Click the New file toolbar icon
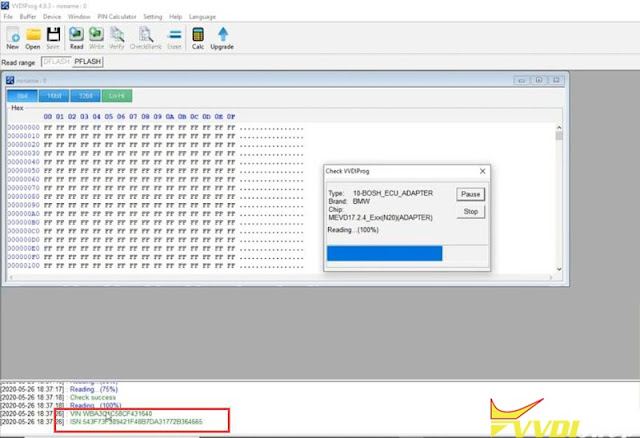 click(x=13, y=38)
